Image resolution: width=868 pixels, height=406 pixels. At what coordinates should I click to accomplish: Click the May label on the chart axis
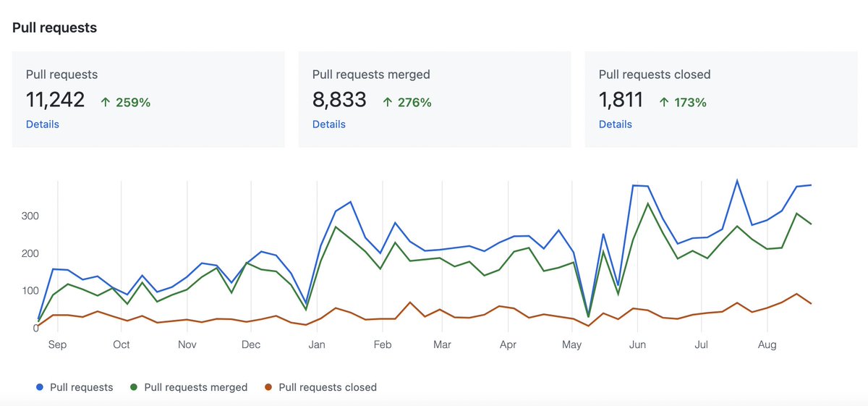[x=571, y=344]
